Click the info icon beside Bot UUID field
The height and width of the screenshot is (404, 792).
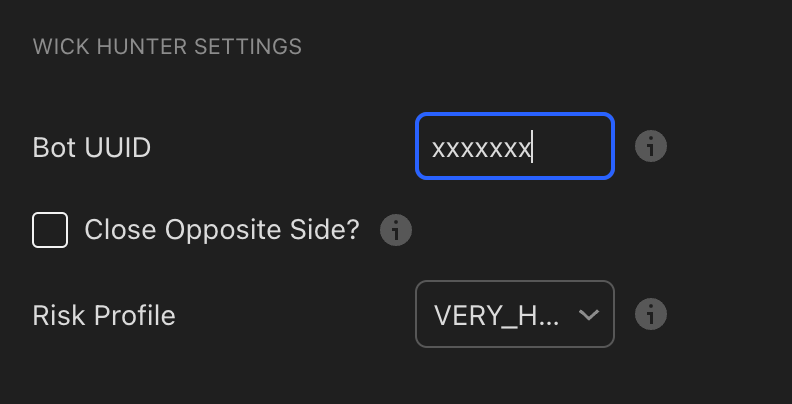click(651, 146)
